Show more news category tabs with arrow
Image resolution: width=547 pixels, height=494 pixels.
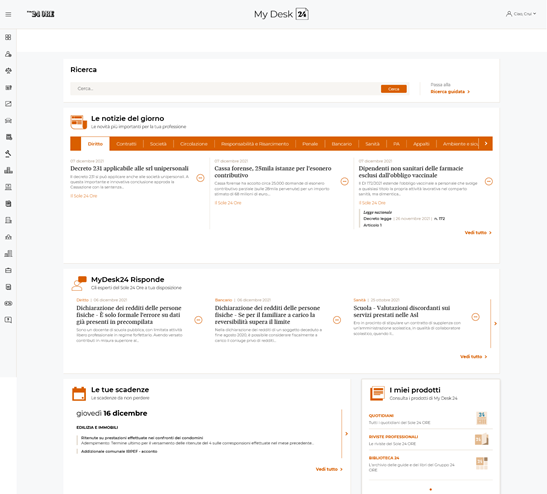click(486, 144)
